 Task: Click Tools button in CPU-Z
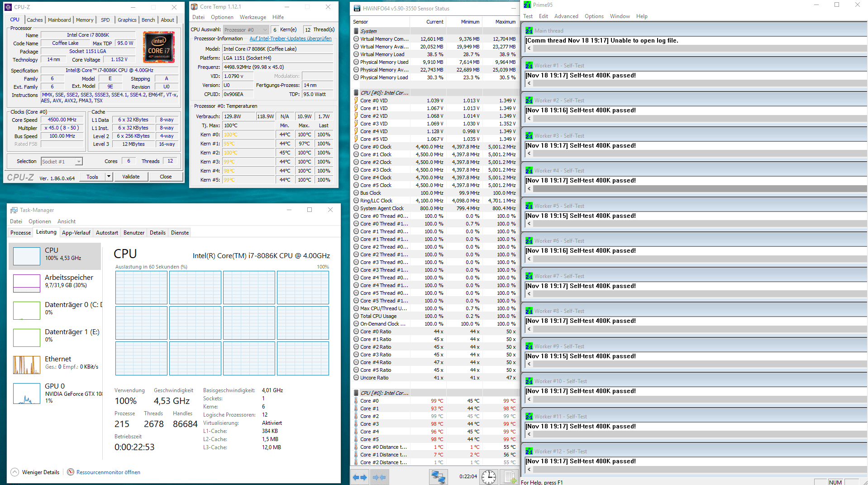[x=92, y=177]
